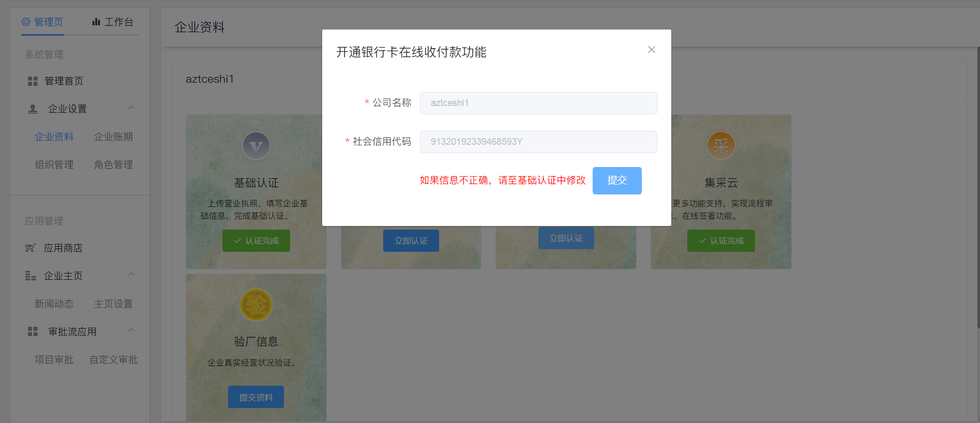This screenshot has width=980, height=423.
Task: Switch to the 管理页 tab
Action: 42,22
